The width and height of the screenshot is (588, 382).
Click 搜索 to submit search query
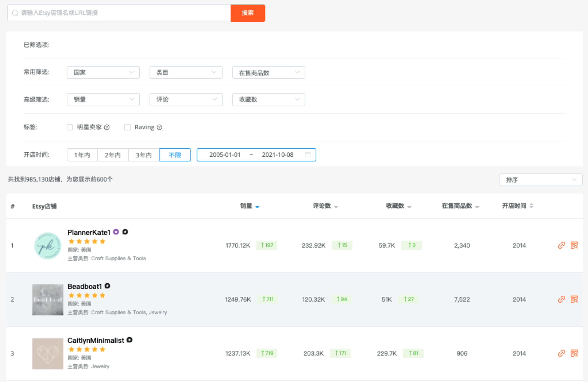(248, 13)
